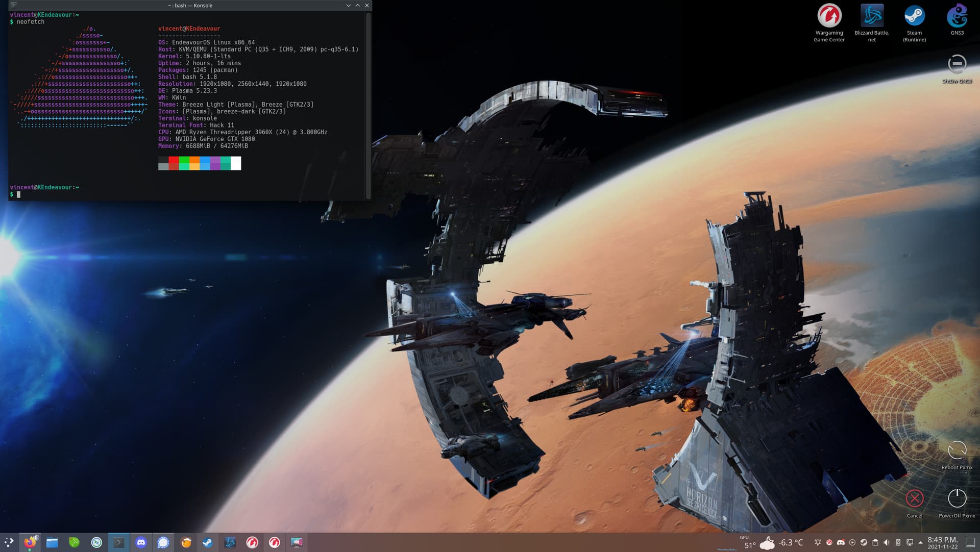Click the 'Memory: 6688MiB / 64276MiB' line
Image resolution: width=980 pixels, height=552 pixels.
point(203,146)
